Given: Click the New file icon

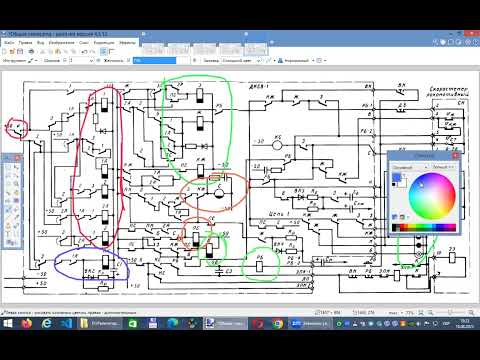Looking at the screenshot, I should click(5, 51).
